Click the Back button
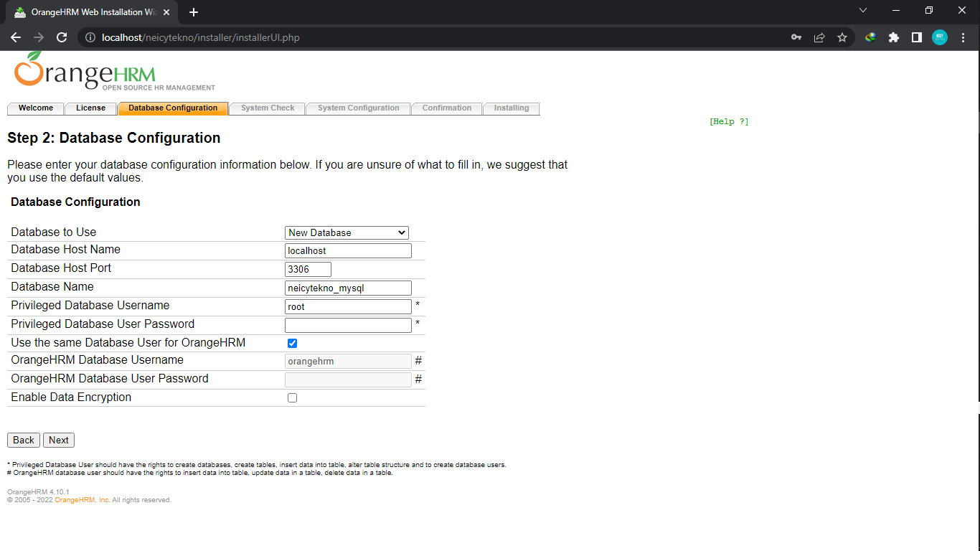 tap(24, 441)
